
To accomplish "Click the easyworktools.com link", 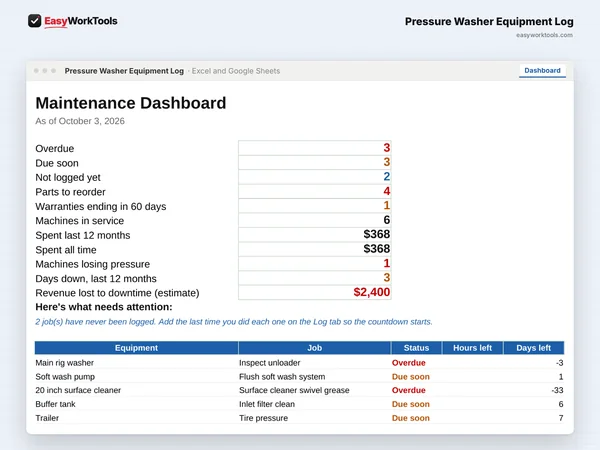I will 544,35.
